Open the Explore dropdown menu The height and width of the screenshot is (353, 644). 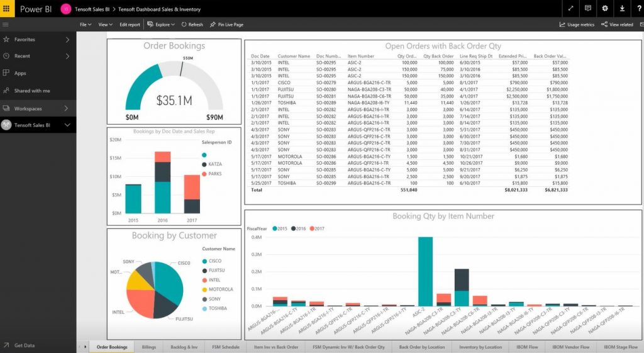[161, 25]
